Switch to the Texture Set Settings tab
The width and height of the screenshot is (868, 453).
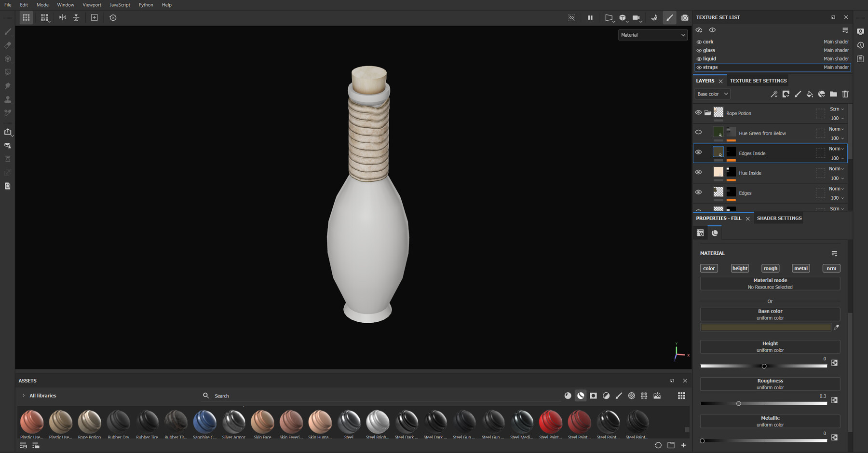pyautogui.click(x=758, y=81)
